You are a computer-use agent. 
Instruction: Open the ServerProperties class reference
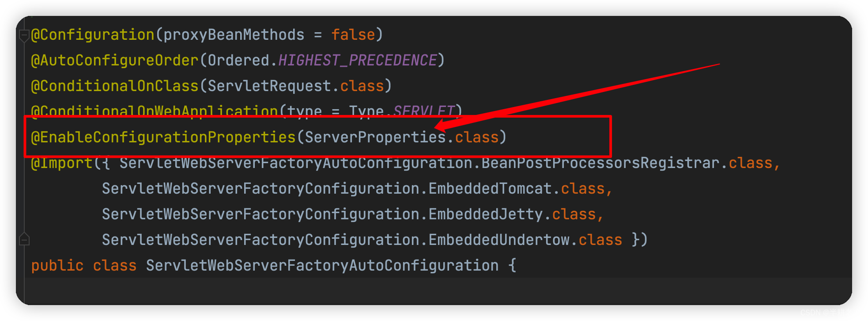(375, 137)
